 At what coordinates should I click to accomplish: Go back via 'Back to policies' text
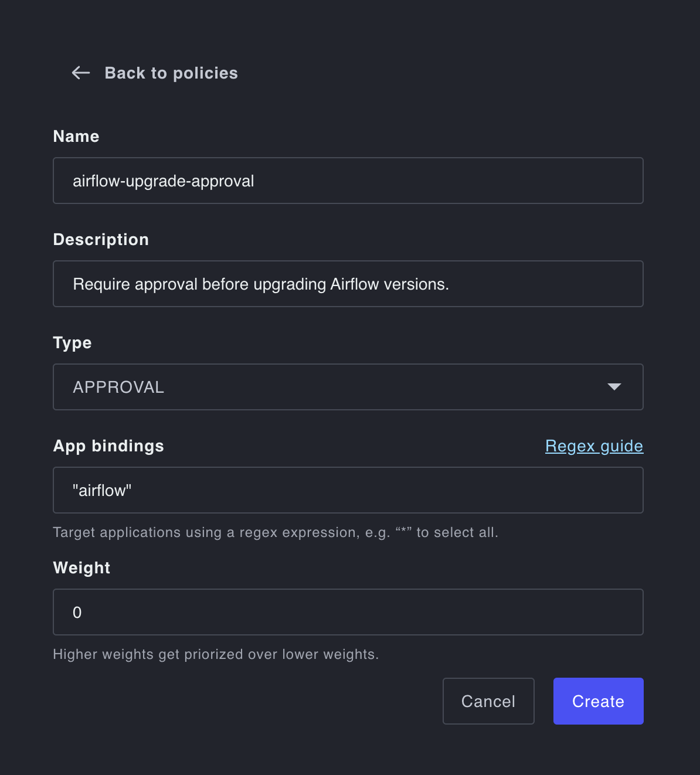click(171, 73)
